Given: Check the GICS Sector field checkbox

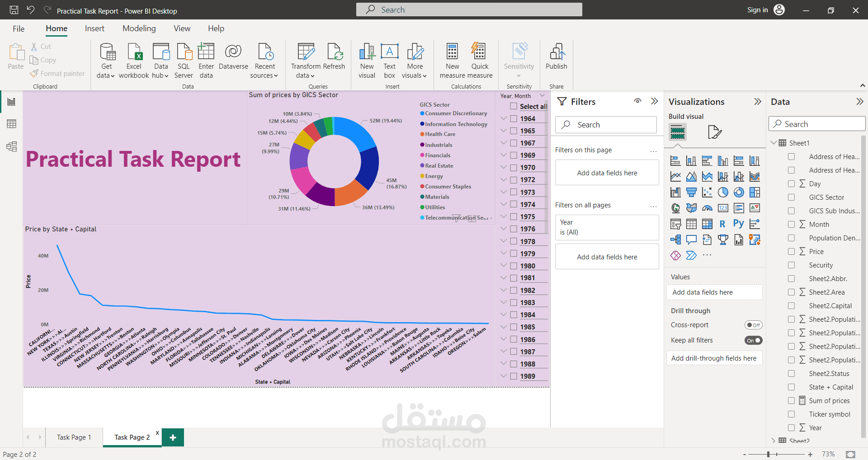Looking at the screenshot, I should click(791, 197).
